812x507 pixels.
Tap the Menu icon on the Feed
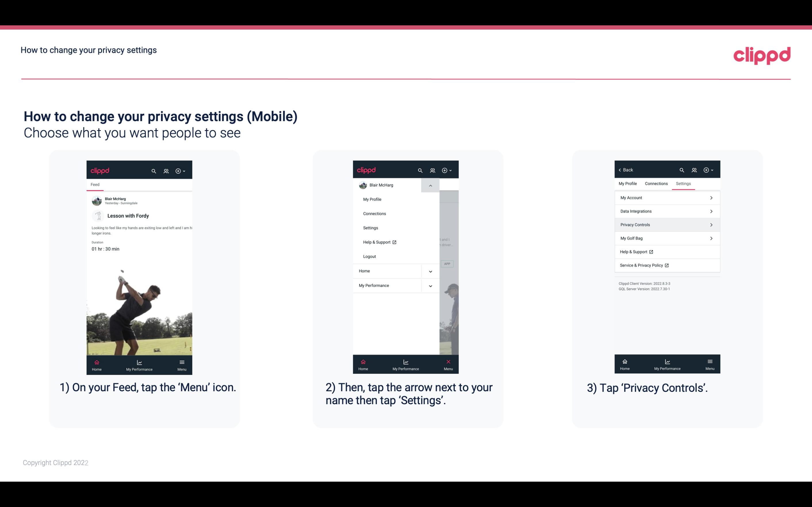click(x=182, y=365)
